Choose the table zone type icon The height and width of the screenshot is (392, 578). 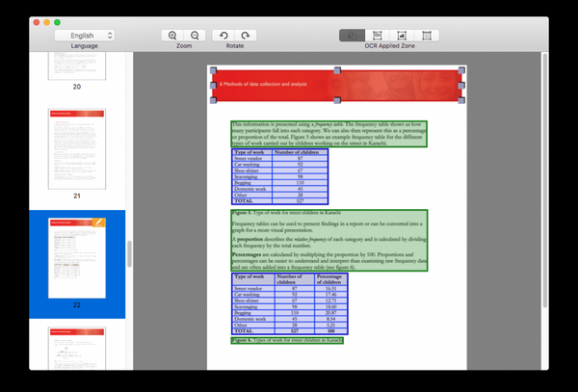(427, 36)
